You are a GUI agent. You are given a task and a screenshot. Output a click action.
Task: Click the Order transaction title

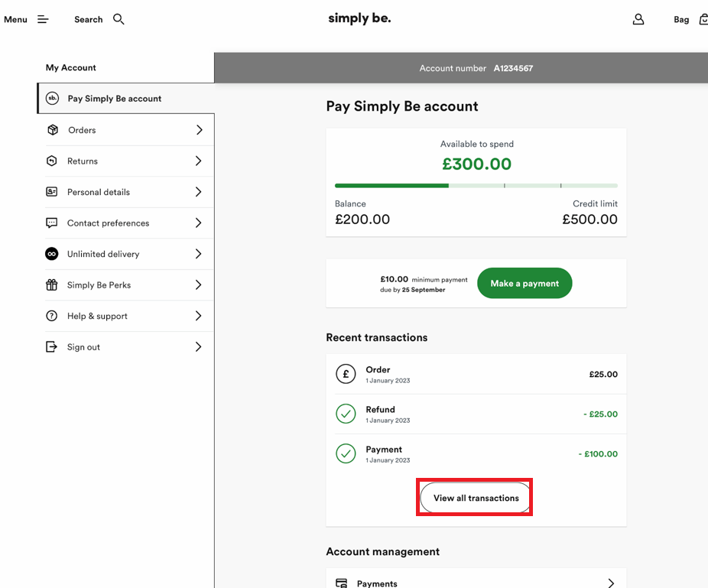point(378,369)
